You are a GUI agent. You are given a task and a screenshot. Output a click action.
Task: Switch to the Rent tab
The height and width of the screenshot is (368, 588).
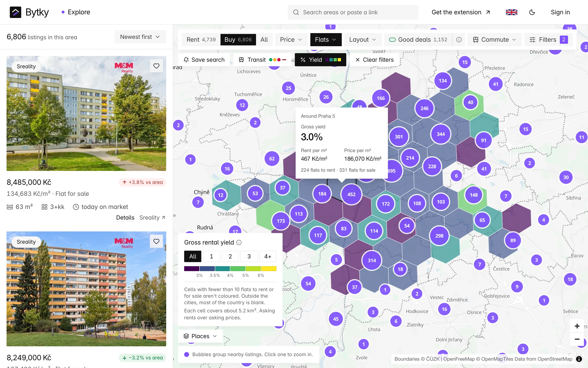coord(201,40)
